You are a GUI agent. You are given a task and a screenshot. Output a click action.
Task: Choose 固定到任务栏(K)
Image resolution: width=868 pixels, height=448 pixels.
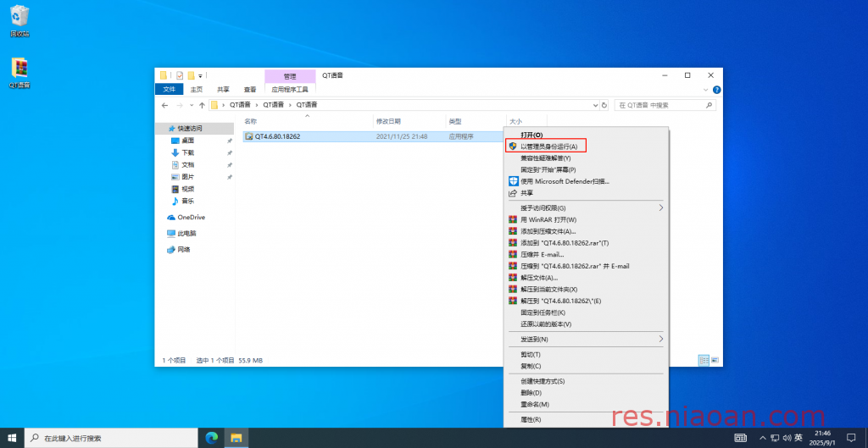click(587, 312)
